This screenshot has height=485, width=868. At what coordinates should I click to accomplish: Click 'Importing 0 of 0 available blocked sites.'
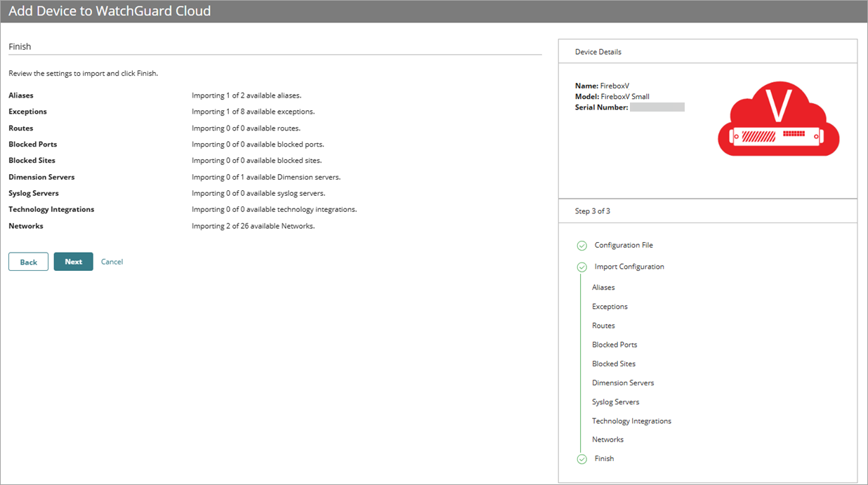tap(257, 161)
